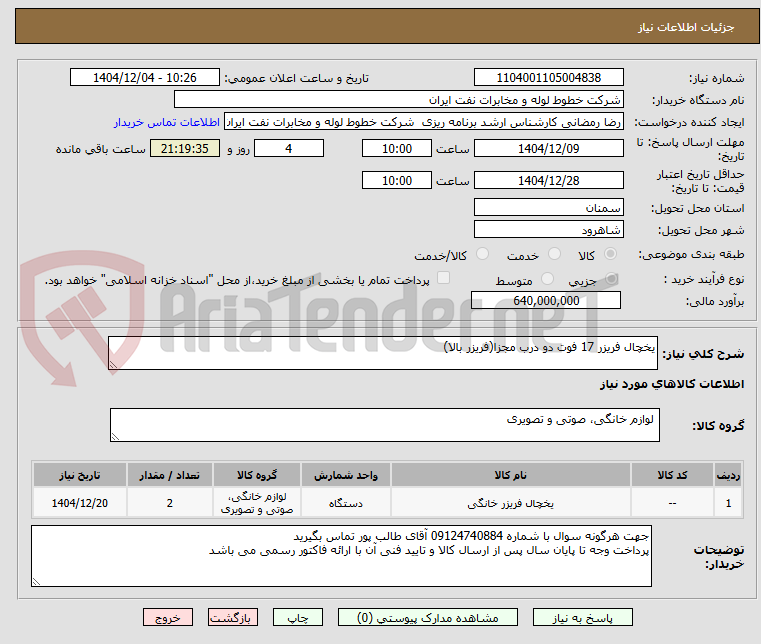Click the اطلاعات کالاهای مورد نیاز section heading
Screen dimensions: 761x644
[x=672, y=384]
